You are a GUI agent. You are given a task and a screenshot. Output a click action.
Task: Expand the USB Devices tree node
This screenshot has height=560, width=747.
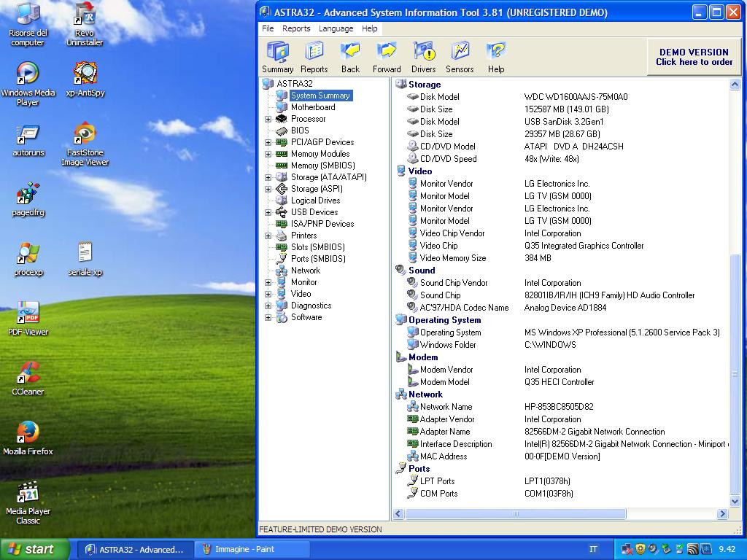pyautogui.click(x=268, y=212)
